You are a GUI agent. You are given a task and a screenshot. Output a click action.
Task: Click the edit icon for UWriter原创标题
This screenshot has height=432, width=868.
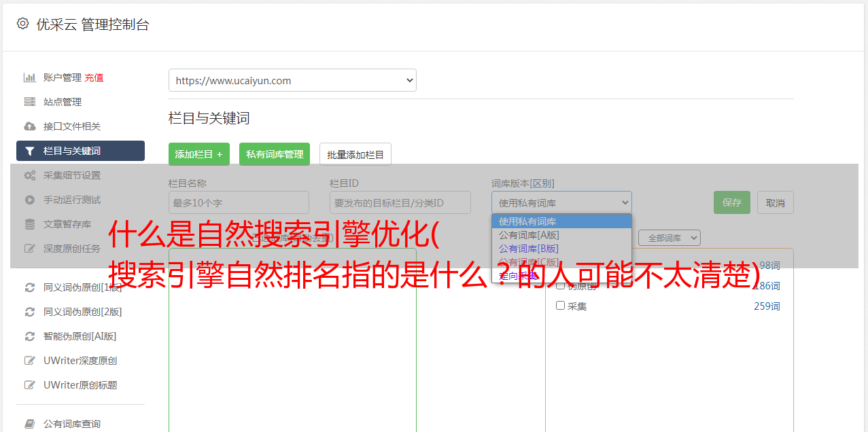(30, 385)
